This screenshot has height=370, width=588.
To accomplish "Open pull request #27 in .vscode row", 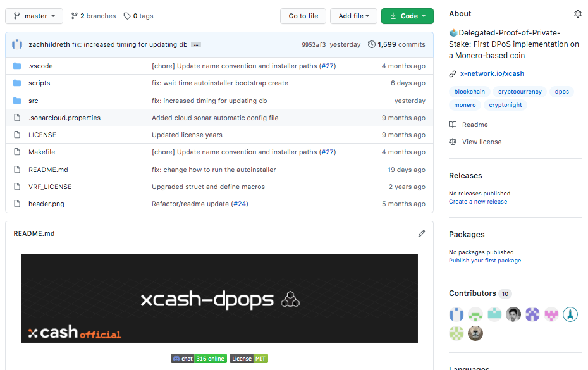I will pos(328,66).
